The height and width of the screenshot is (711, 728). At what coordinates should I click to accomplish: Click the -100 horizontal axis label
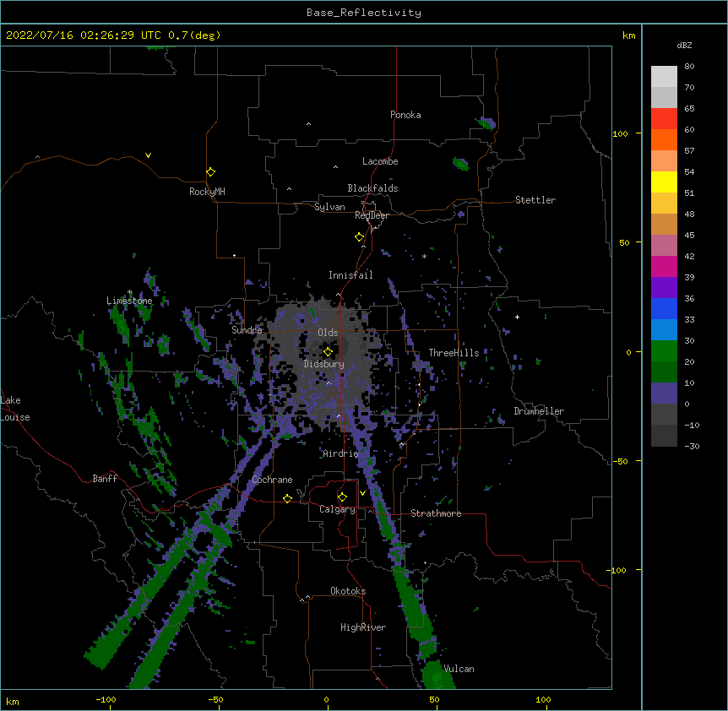click(106, 699)
